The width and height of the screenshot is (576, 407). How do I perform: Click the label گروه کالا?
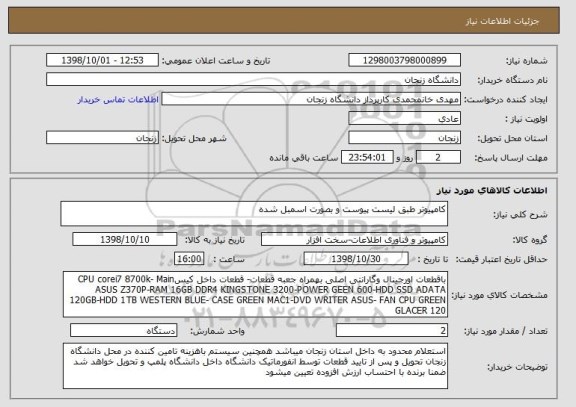tap(529, 240)
